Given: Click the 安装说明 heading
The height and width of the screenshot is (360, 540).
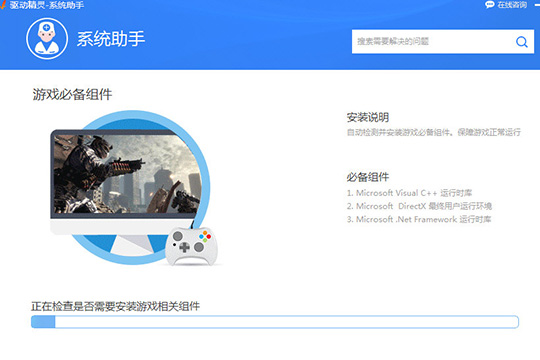Looking at the screenshot, I should [x=368, y=117].
